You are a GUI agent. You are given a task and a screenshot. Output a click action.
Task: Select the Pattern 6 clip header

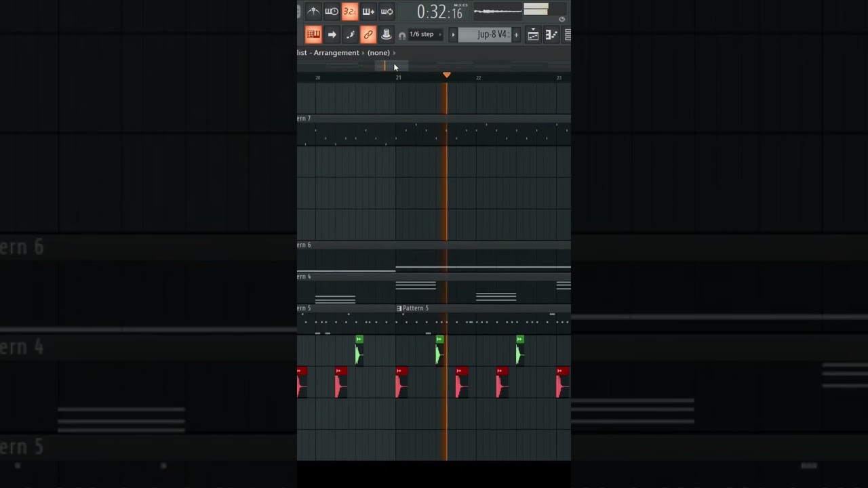pos(434,245)
